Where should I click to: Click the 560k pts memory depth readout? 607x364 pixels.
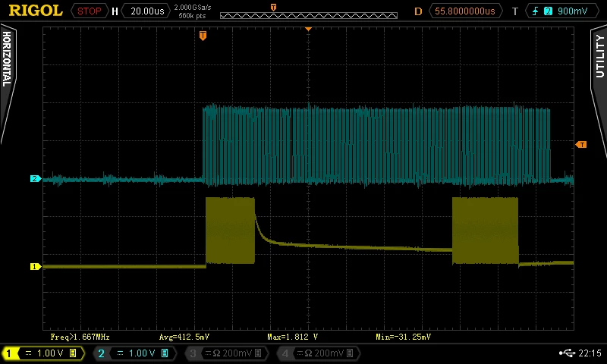(x=193, y=16)
